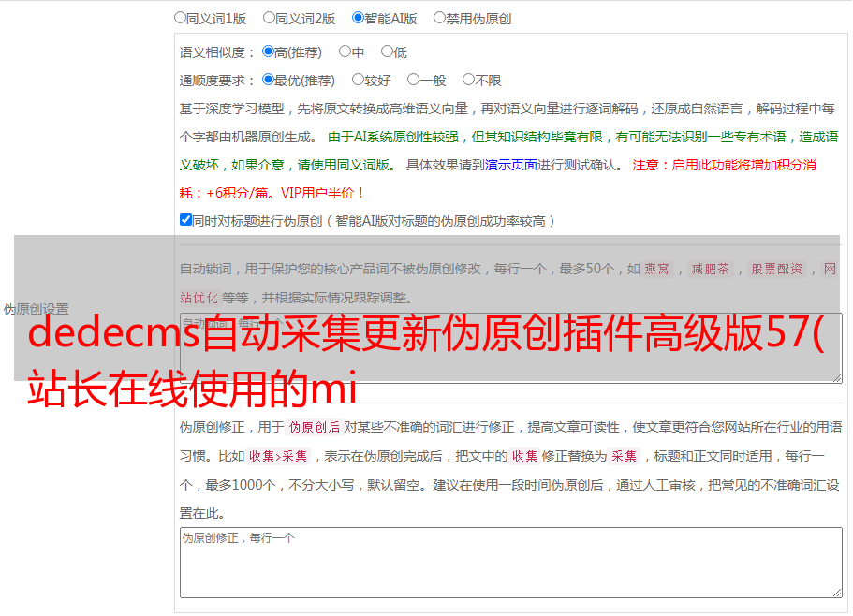Click into the 伪原创修正 textarea

point(511,563)
